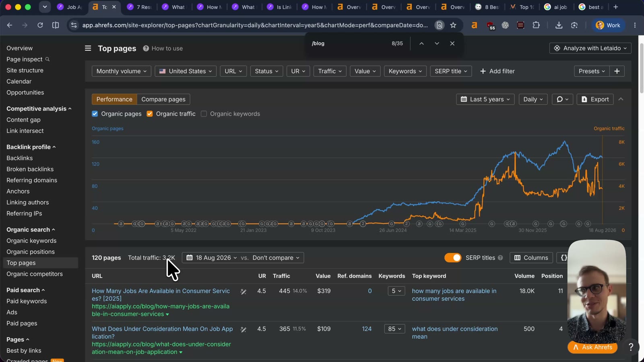
Task: Open the browser extensions puzzle icon
Action: [x=536, y=25]
